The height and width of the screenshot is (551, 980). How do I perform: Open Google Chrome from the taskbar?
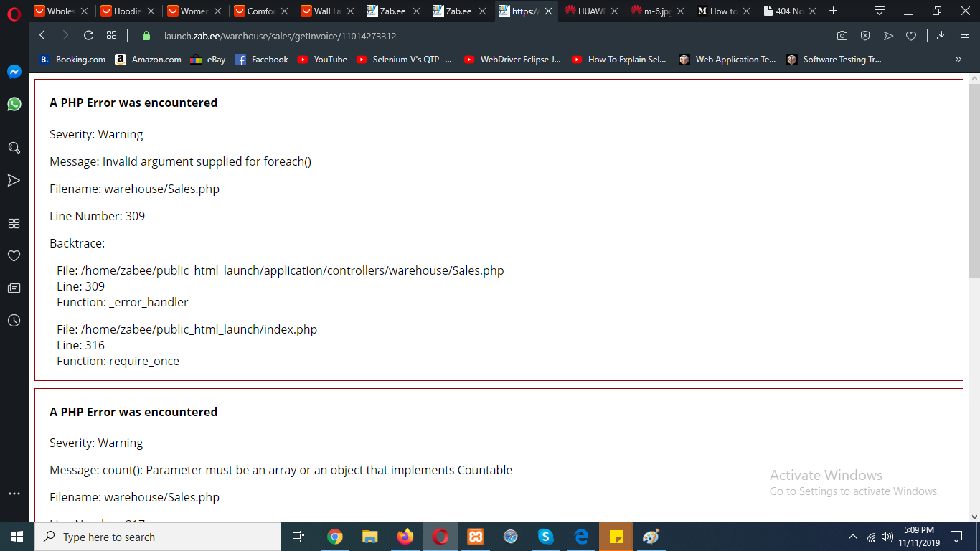[x=335, y=537]
